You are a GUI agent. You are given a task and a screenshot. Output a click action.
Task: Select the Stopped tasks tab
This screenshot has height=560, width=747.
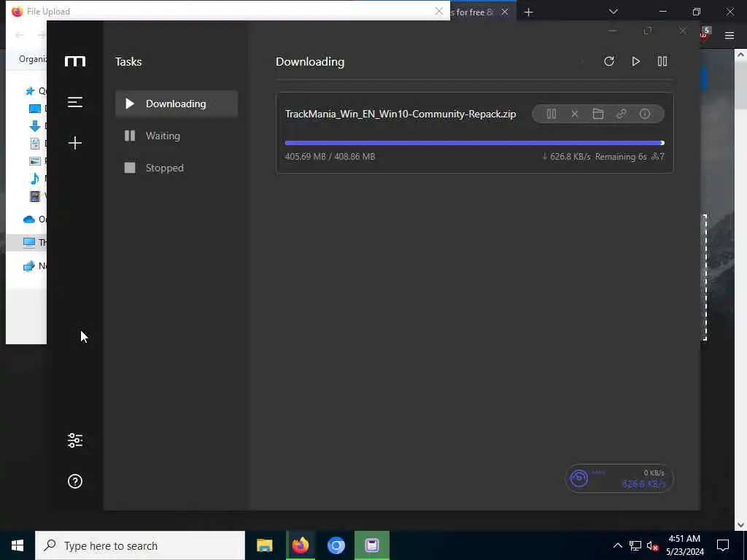[177, 168]
